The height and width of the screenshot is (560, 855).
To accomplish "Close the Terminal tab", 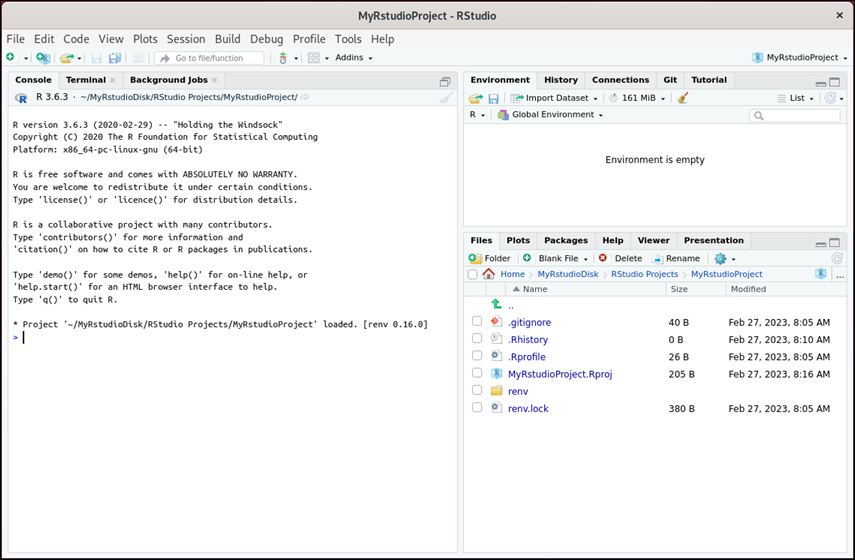I will click(112, 80).
